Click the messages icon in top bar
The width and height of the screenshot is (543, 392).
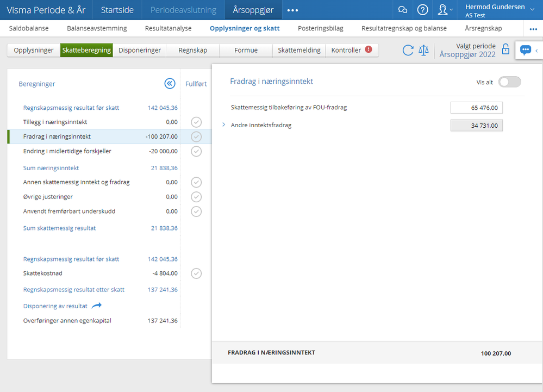coord(403,10)
